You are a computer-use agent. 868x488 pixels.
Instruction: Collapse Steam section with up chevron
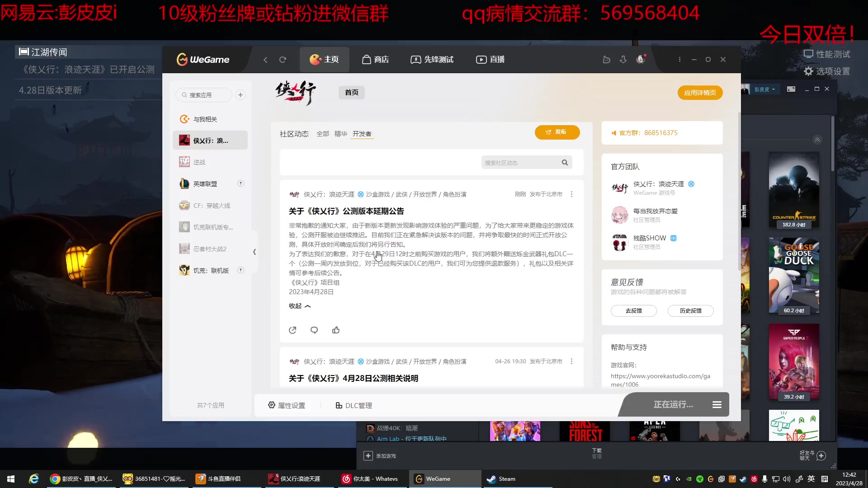pos(817,140)
